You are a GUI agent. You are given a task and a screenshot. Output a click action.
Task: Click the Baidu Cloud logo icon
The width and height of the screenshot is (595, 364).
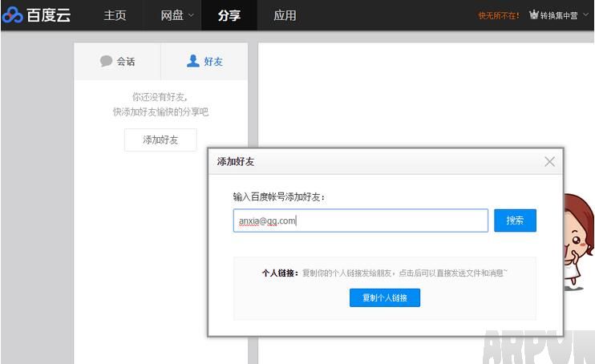click(13, 15)
